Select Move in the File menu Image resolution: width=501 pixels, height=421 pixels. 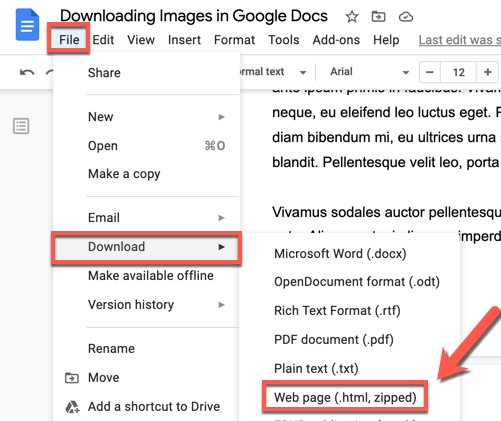click(x=146, y=378)
